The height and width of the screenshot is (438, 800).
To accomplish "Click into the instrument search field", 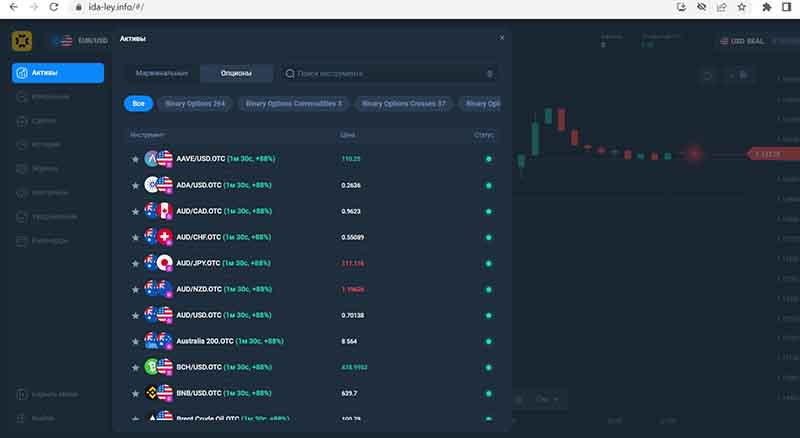I will [390, 74].
